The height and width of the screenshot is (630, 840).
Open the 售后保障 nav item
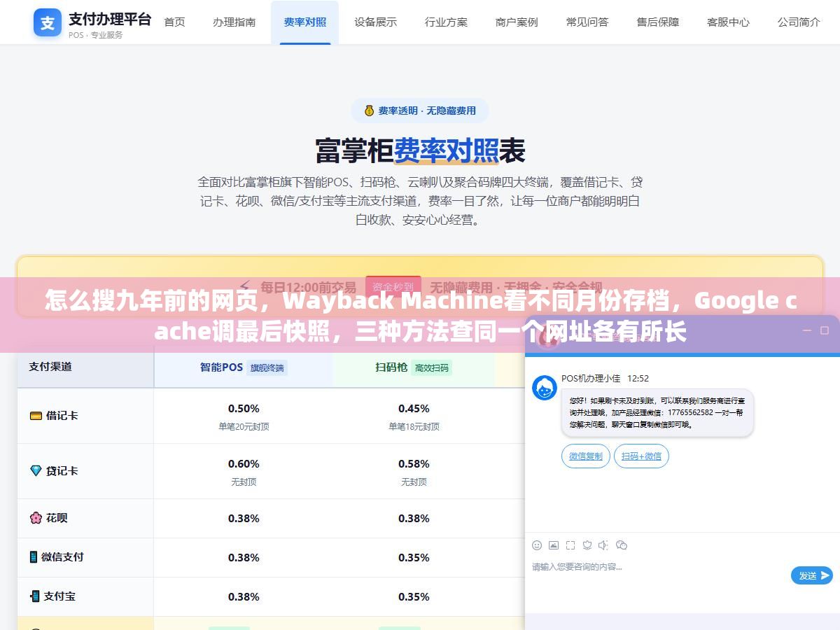tap(658, 22)
